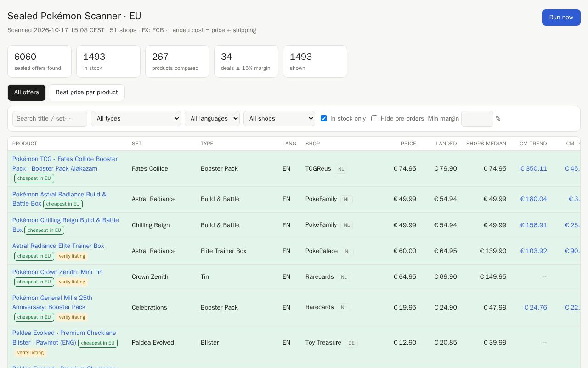The width and height of the screenshot is (588, 368).
Task: Switch to Best price per product tab
Action: tap(87, 92)
